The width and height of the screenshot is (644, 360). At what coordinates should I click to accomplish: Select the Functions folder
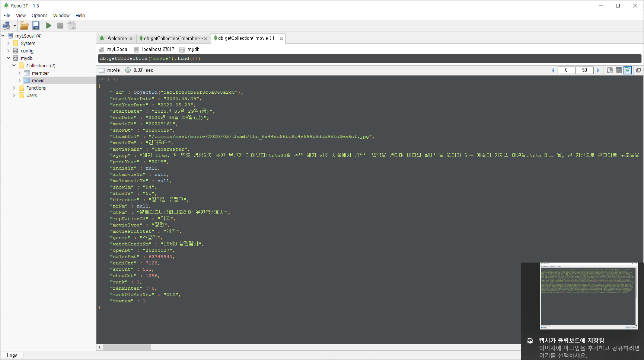coord(36,88)
